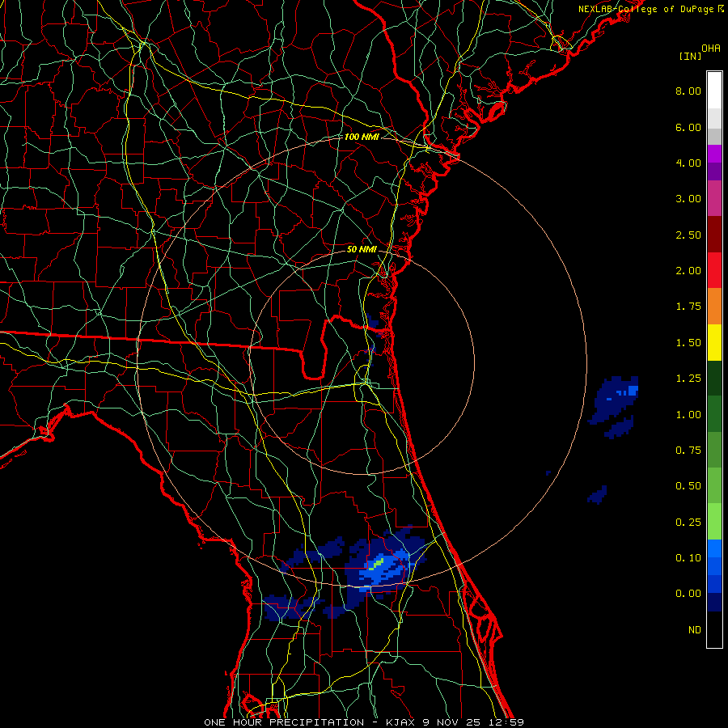The image size is (728, 728).
Task: Click the 2.50 legend value
Action: click(688, 235)
